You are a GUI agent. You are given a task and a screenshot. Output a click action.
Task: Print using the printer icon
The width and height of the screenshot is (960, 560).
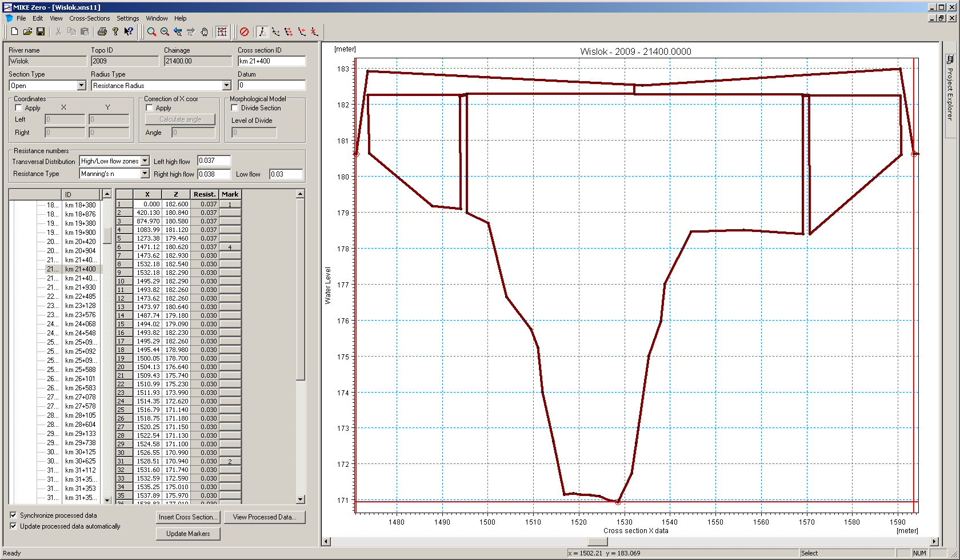(102, 32)
